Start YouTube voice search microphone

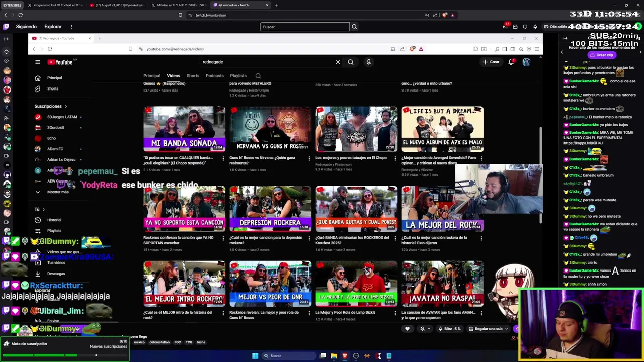click(x=368, y=62)
